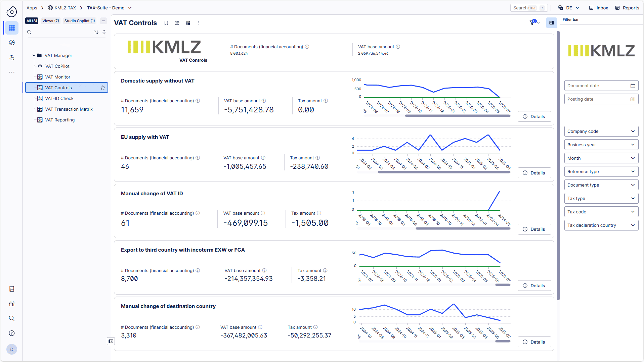Collapse the left navigation panel
This screenshot has width=644, height=362.
111,341
